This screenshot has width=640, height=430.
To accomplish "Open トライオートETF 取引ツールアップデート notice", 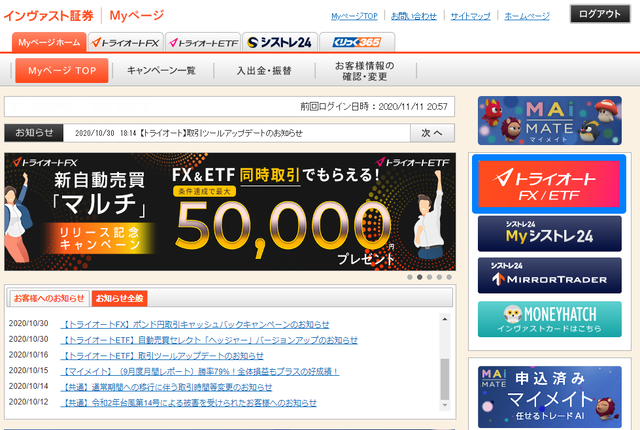I will [x=162, y=356].
